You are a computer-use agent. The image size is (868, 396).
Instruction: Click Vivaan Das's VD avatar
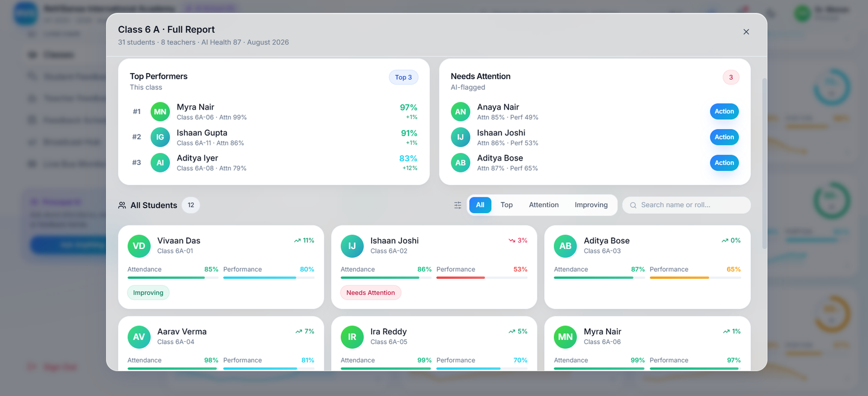click(x=139, y=246)
